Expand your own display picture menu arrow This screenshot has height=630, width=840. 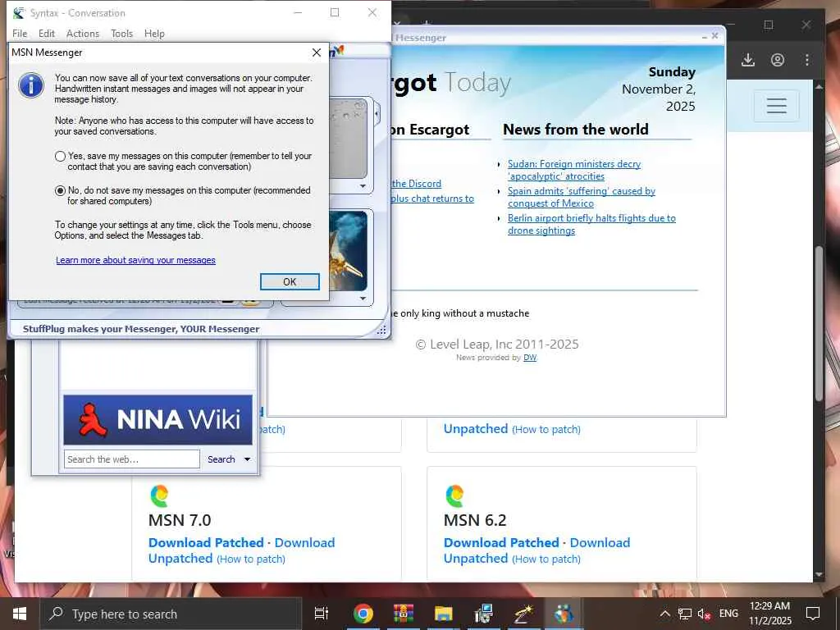(x=363, y=299)
